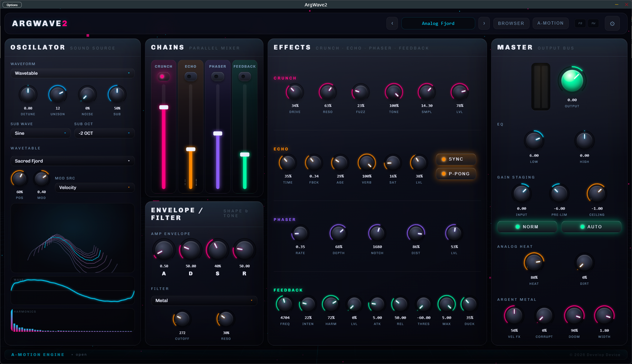This screenshot has width=632, height=364.
Task: Click the Feedback Freq knob
Action: (284, 304)
